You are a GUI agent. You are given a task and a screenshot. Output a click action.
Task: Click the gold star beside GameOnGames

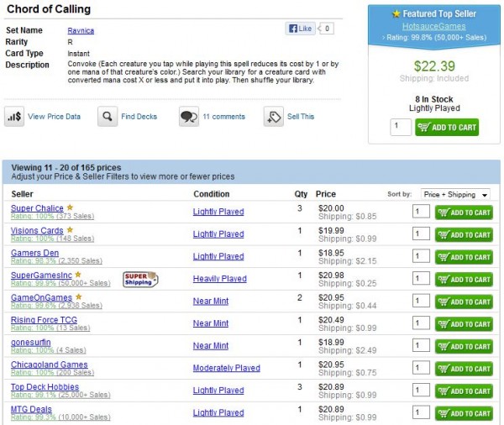tap(77, 296)
